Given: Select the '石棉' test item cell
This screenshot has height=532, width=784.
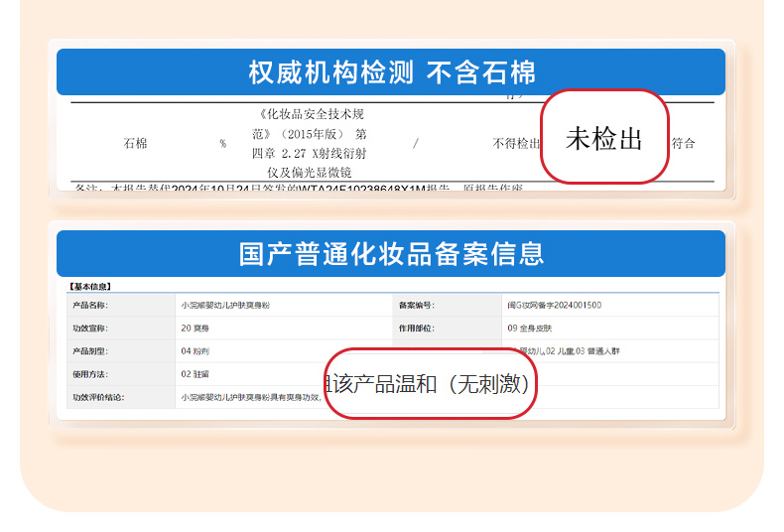Looking at the screenshot, I should pyautogui.click(x=135, y=143).
